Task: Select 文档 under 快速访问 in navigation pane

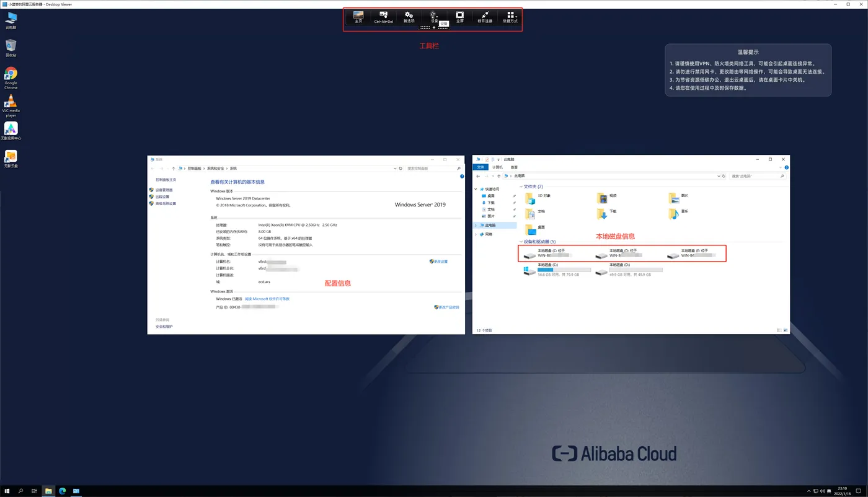Action: (491, 209)
